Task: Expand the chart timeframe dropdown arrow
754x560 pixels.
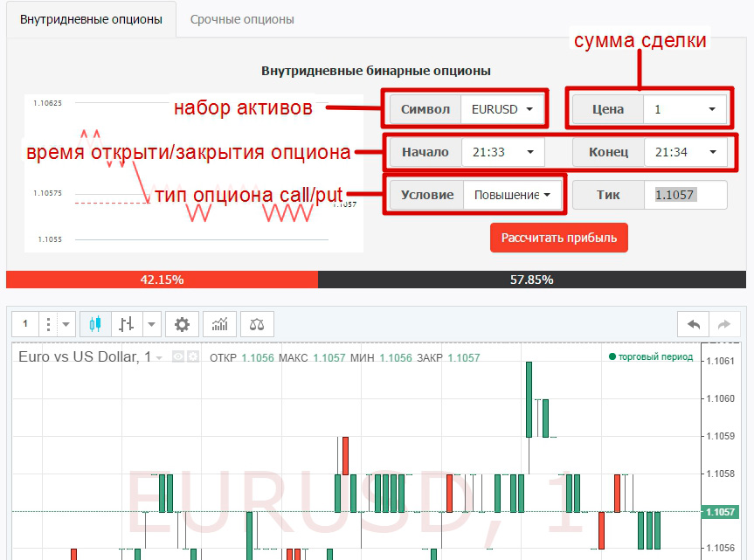Action: (x=66, y=324)
